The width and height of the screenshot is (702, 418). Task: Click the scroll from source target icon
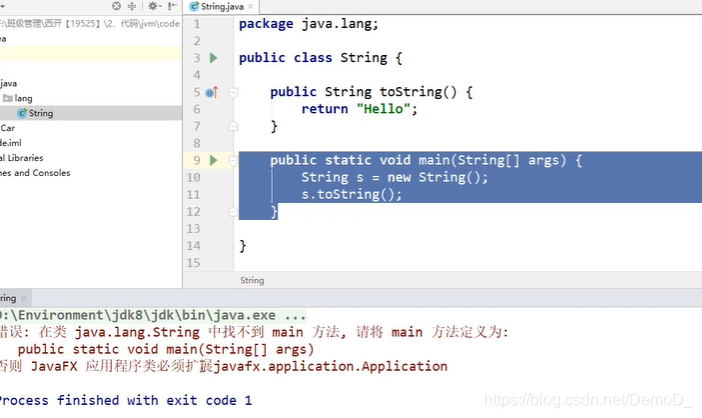(x=116, y=6)
